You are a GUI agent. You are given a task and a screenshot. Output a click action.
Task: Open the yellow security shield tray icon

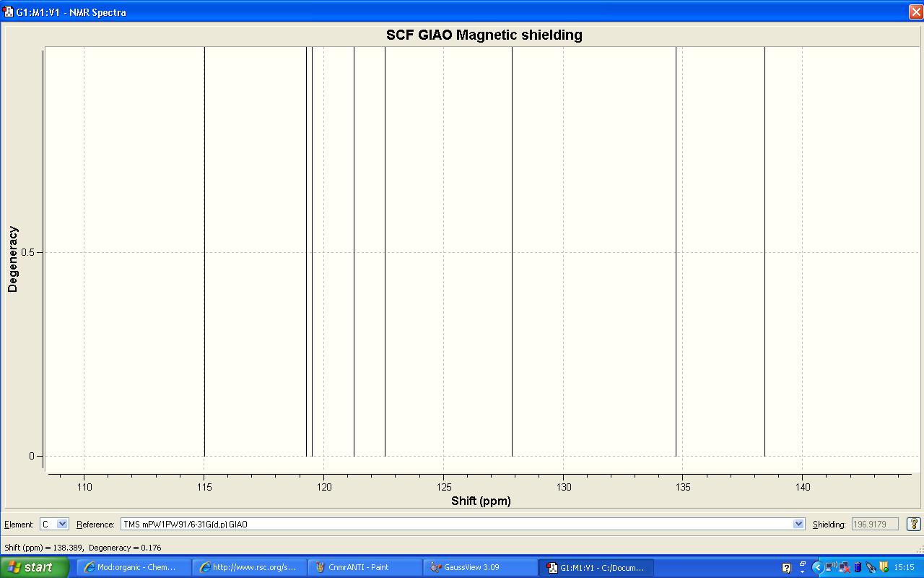click(884, 567)
